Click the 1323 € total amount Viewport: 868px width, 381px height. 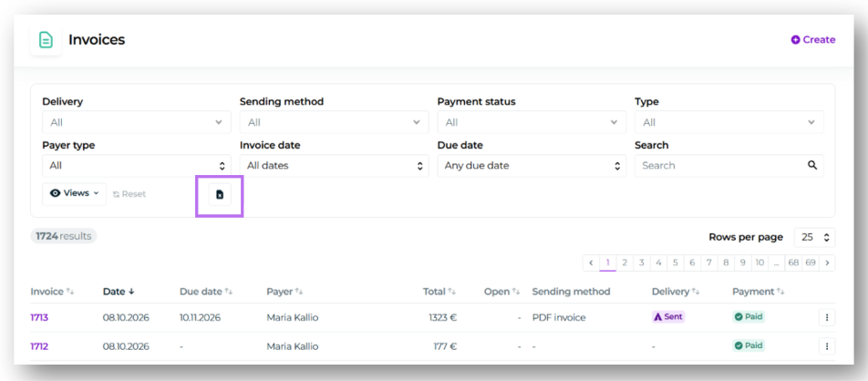pyautogui.click(x=443, y=318)
